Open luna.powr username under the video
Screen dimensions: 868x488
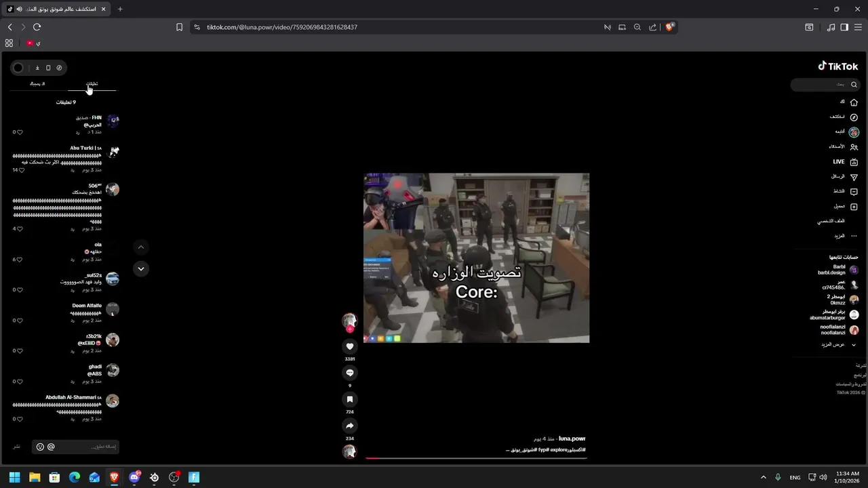tap(572, 439)
